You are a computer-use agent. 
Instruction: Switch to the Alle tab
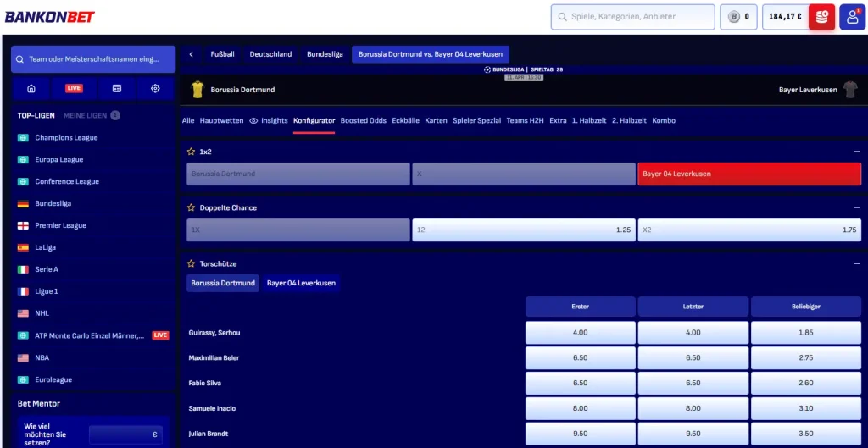188,120
